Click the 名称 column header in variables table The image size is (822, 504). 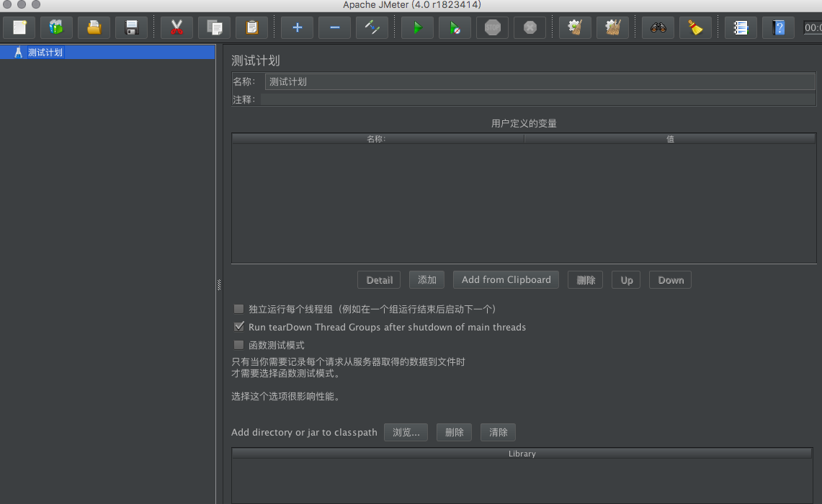coord(378,139)
